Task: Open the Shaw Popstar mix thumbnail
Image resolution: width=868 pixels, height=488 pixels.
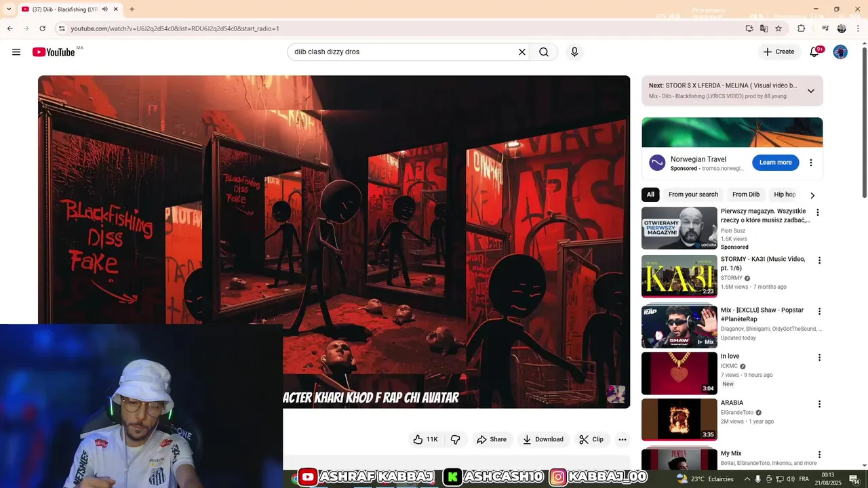Action: coord(679,327)
